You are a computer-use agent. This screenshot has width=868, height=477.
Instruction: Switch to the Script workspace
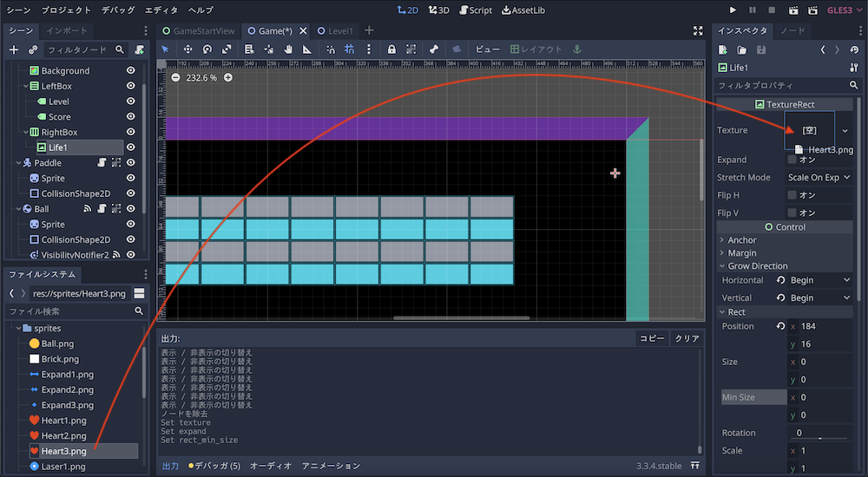(x=476, y=10)
